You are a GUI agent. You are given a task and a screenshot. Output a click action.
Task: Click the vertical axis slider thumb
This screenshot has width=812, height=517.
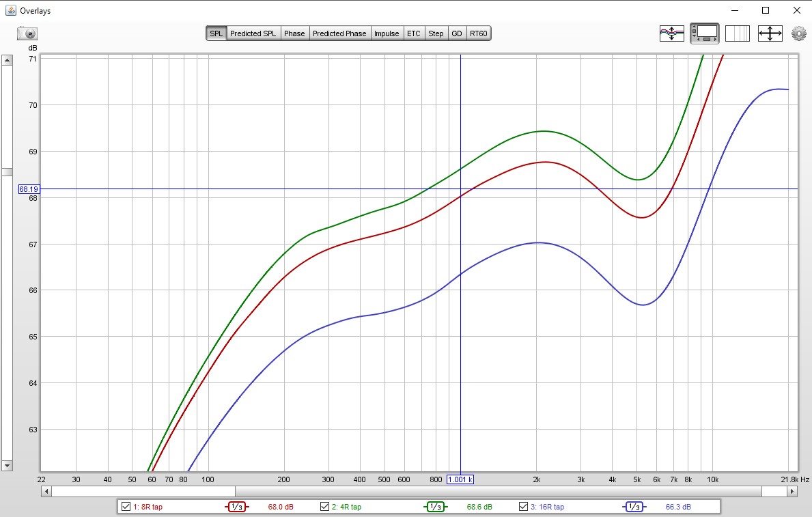[7, 172]
